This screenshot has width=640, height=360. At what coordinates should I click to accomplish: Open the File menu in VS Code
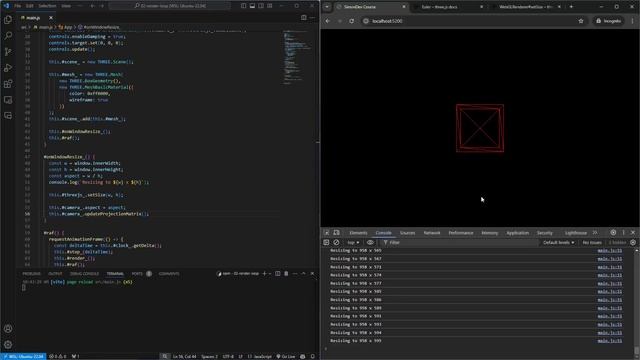coord(18,6)
